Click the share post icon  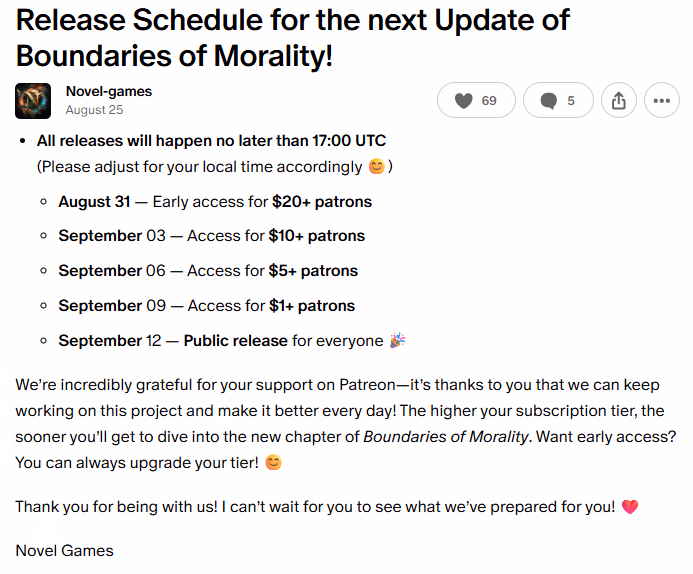619,100
